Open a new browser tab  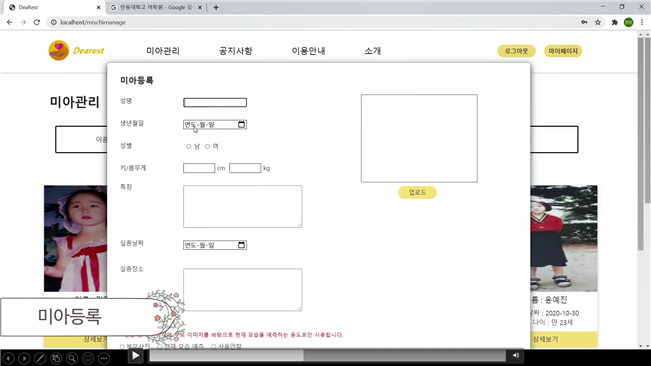216,7
